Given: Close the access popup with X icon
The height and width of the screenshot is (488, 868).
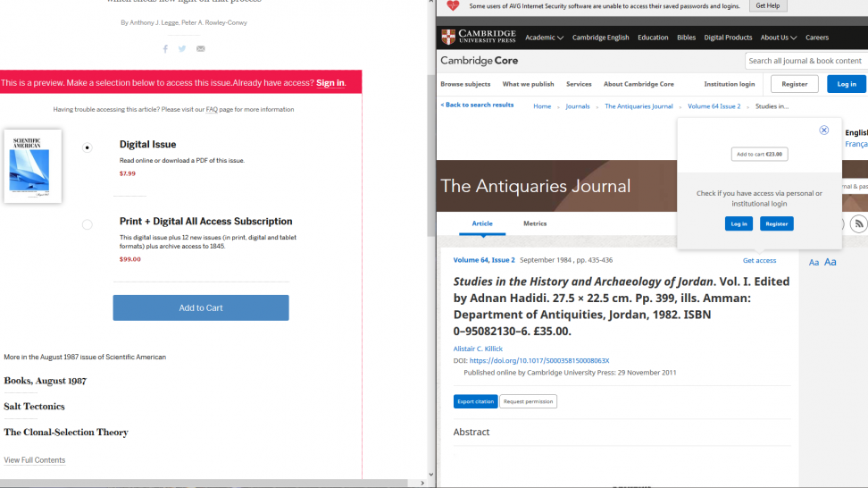Looking at the screenshot, I should point(823,130).
